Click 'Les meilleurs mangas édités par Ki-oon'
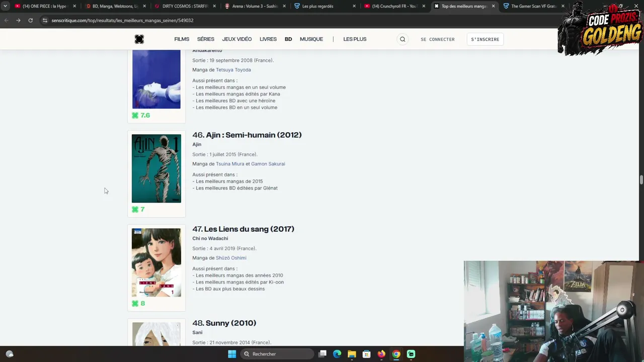 coord(240,282)
